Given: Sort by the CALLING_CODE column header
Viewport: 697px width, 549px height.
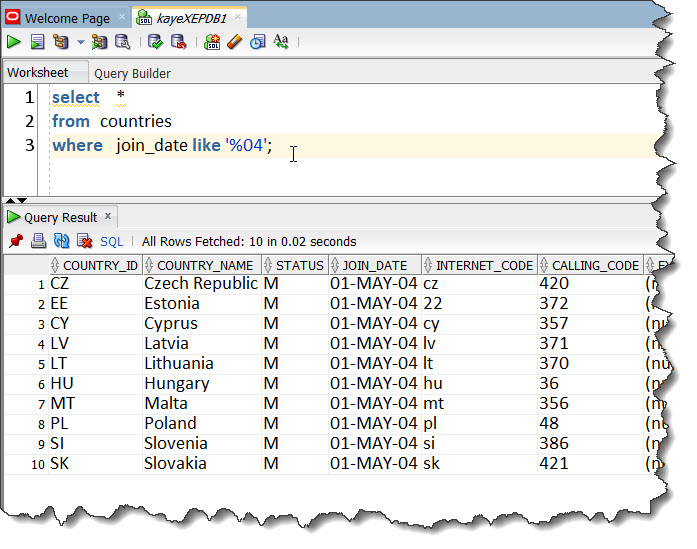Looking at the screenshot, I should (x=590, y=265).
